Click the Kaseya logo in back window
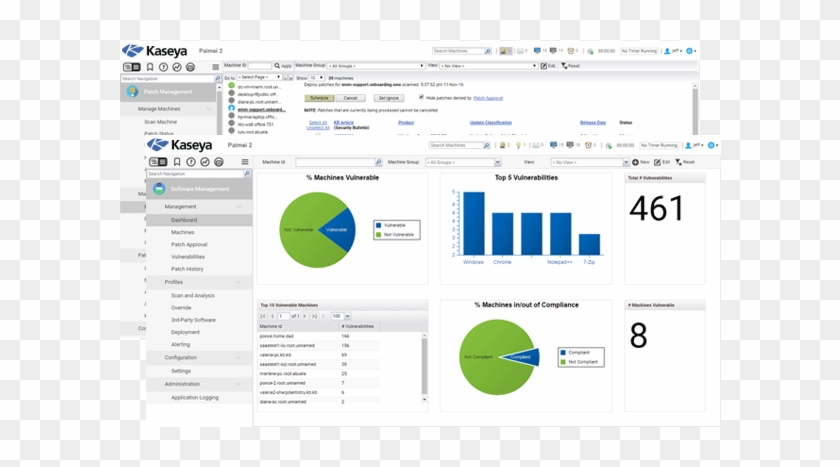 (x=154, y=51)
